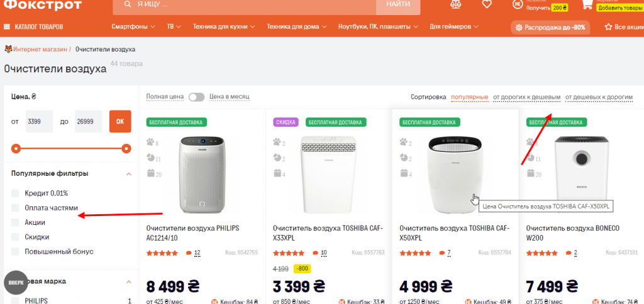The height and width of the screenshot is (304, 644).
Task: Open the Philips AC1214/10 reviews comment icon
Action: click(x=189, y=253)
